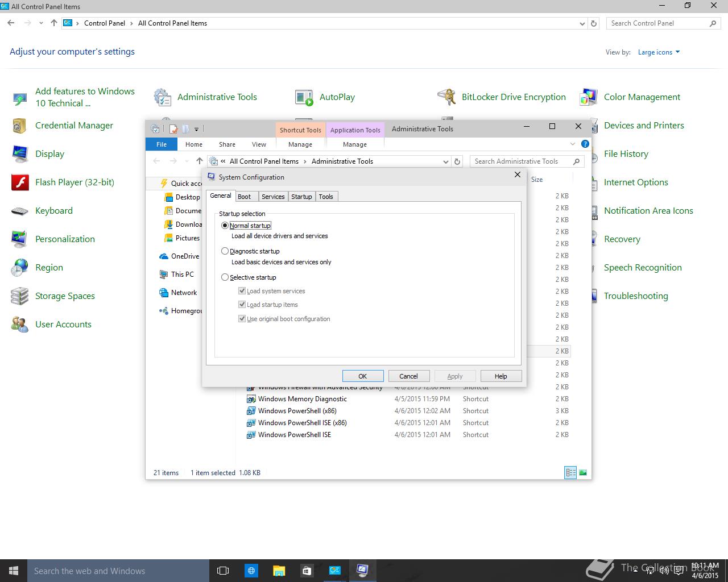
Task: Open the Share ribbon tab
Action: (227, 144)
